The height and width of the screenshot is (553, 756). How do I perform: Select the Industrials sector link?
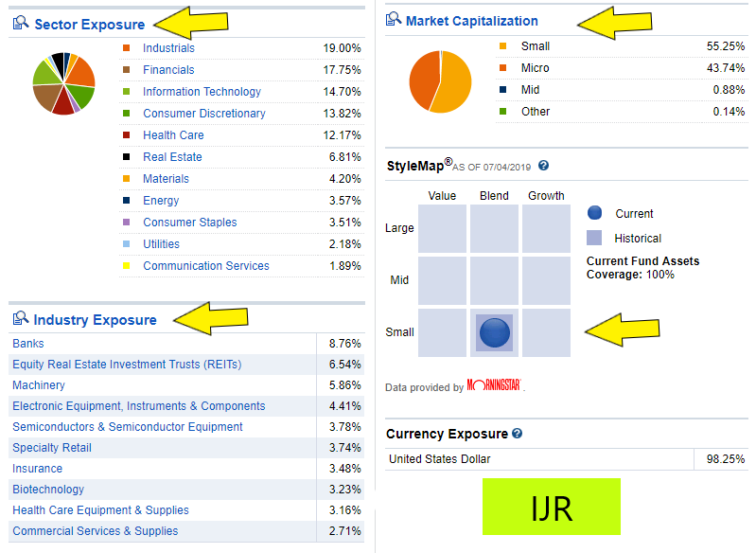click(168, 48)
